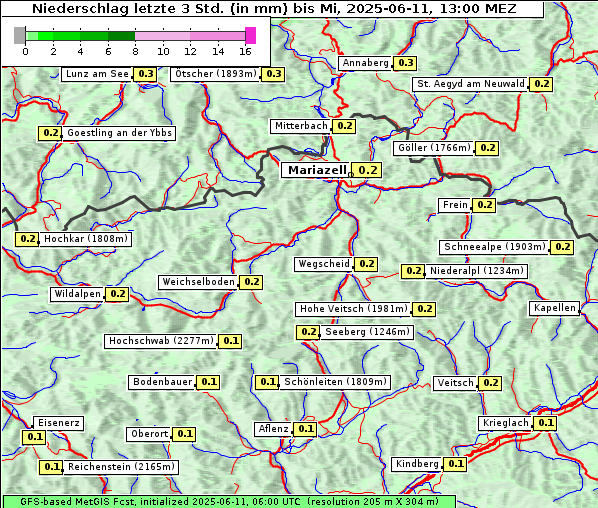
Task: Select the Veitsch station label
Action: 455,383
